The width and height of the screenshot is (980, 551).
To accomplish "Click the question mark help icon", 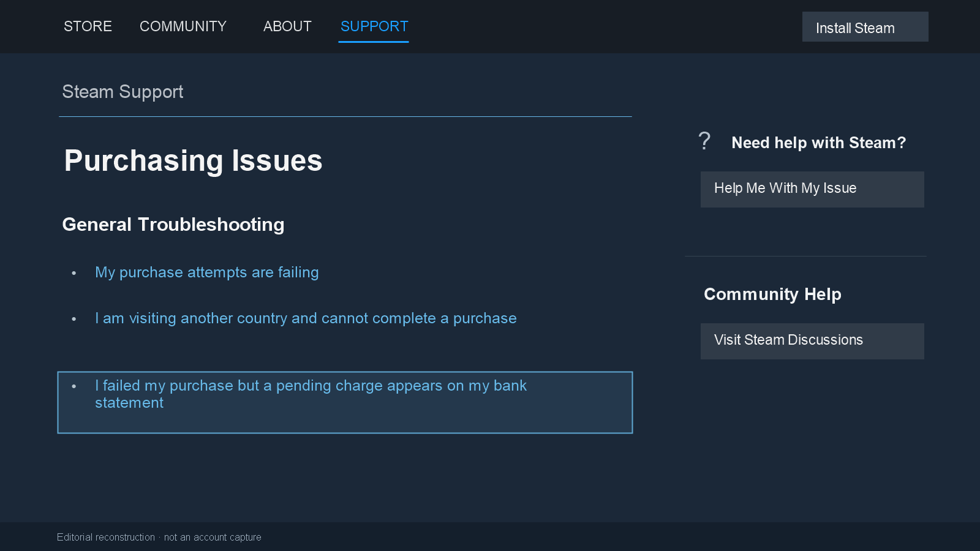I will pos(704,141).
